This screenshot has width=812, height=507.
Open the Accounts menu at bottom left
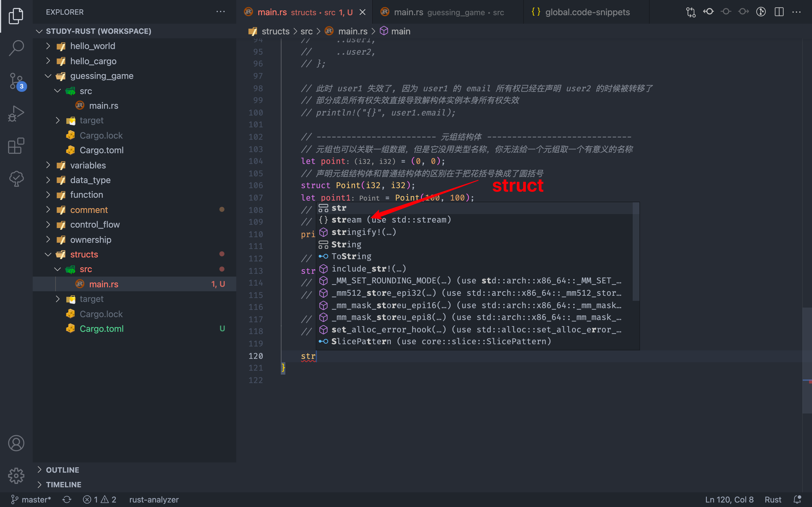(x=16, y=442)
